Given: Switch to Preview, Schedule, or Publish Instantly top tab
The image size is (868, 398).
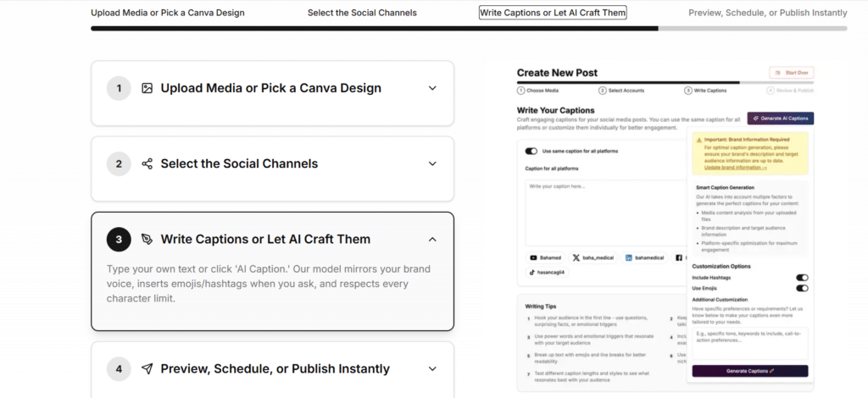Looking at the screenshot, I should (767, 13).
